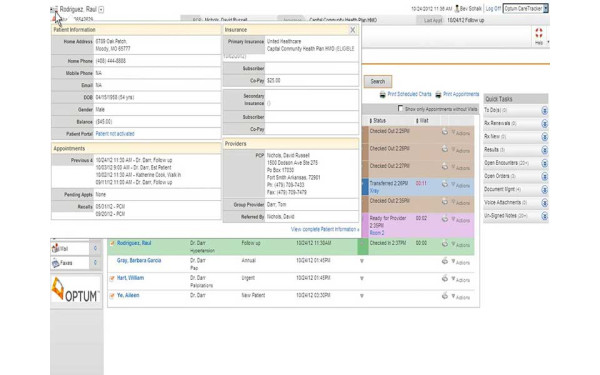
Task: Open Hart, William appointment link
Action: (x=130, y=278)
